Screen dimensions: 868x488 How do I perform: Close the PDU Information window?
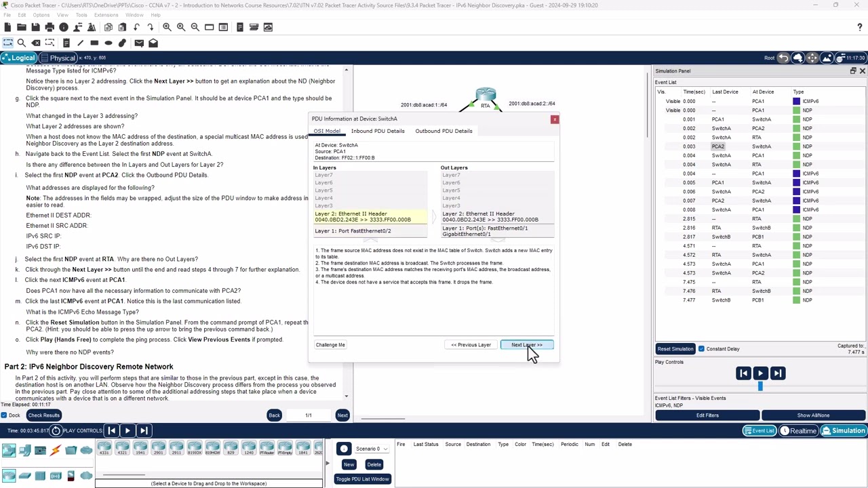coord(555,119)
